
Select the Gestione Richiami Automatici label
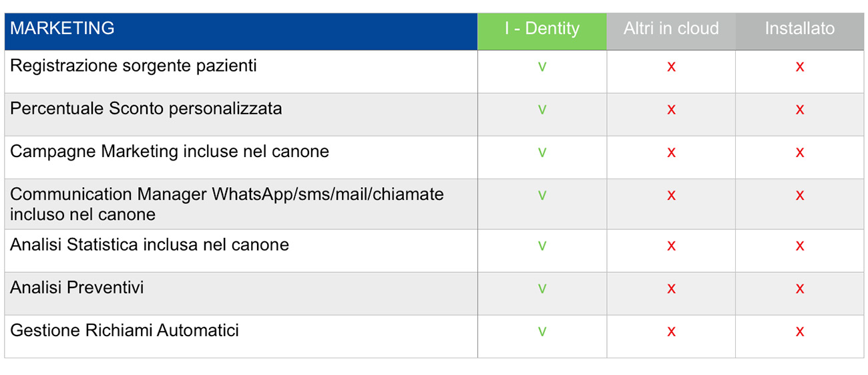coord(125,331)
